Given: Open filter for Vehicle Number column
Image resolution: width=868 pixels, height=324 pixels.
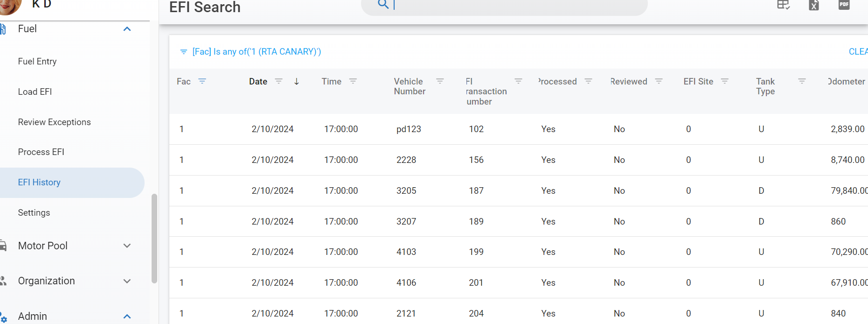Looking at the screenshot, I should pos(439,81).
